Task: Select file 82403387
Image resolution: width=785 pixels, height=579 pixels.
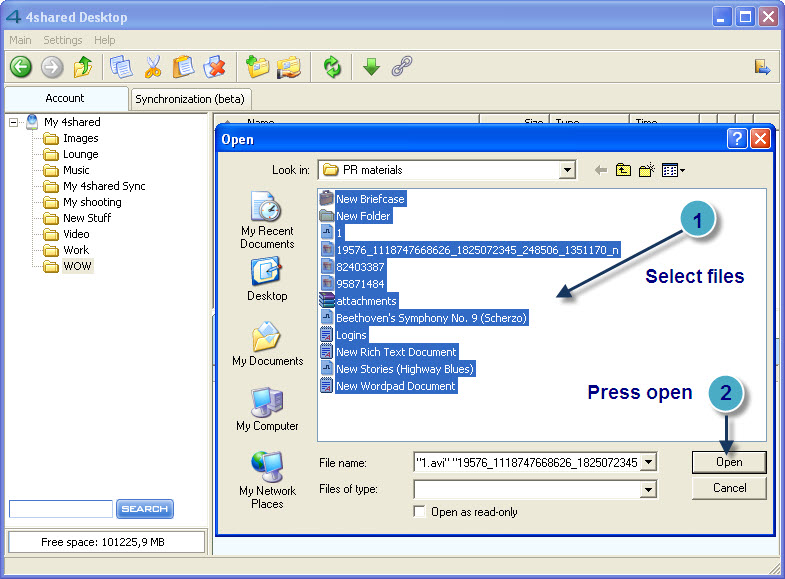Action: (x=352, y=267)
